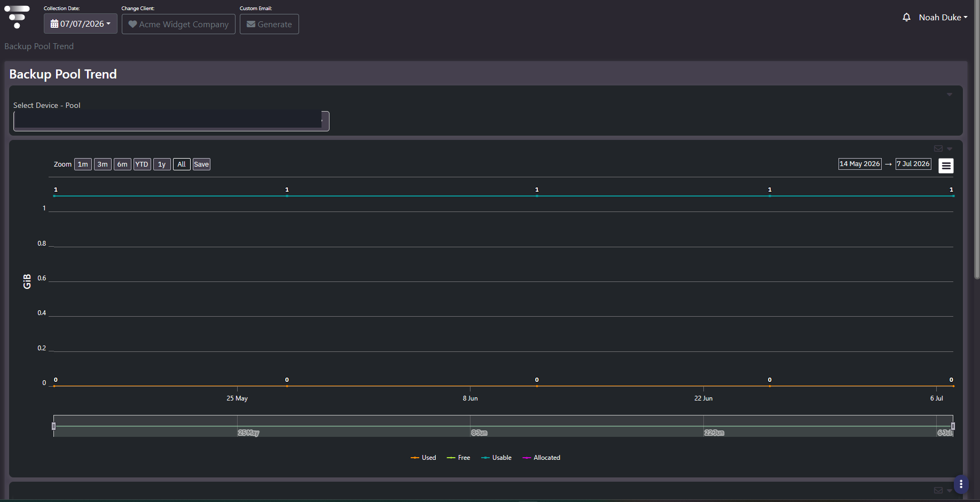Open the Collection Date picker 07/07/2026
Image resolution: width=980 pixels, height=502 pixels.
[x=81, y=24]
